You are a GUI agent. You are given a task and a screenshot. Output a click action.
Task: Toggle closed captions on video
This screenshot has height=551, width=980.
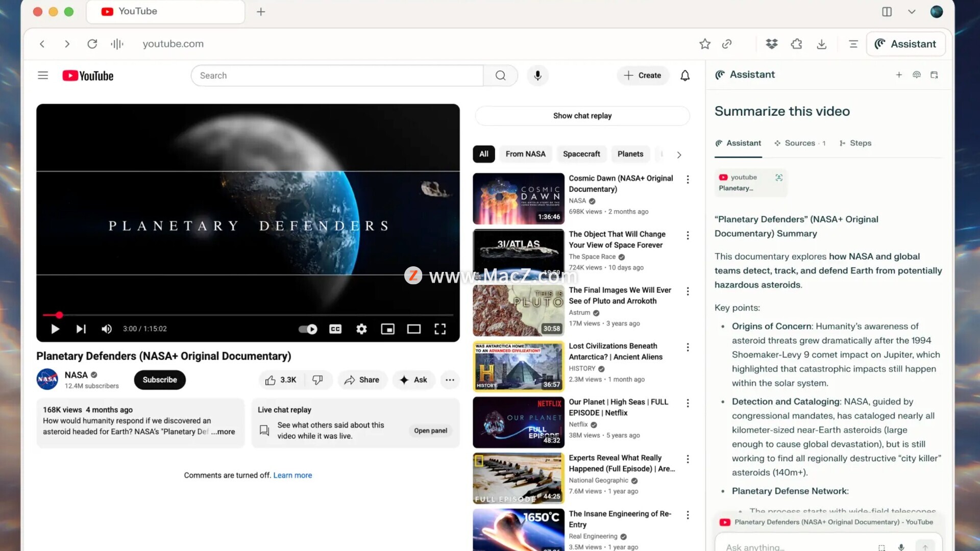[x=335, y=329]
